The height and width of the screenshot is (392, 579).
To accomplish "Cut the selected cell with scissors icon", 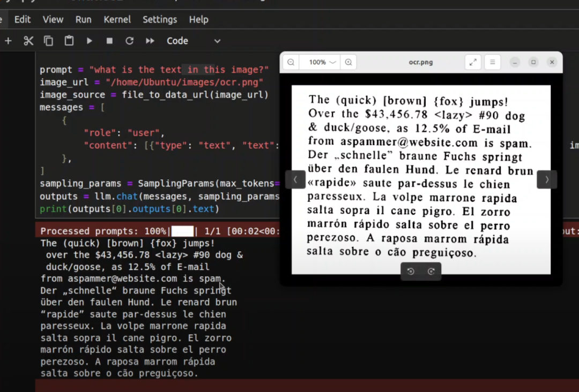I will (28, 41).
